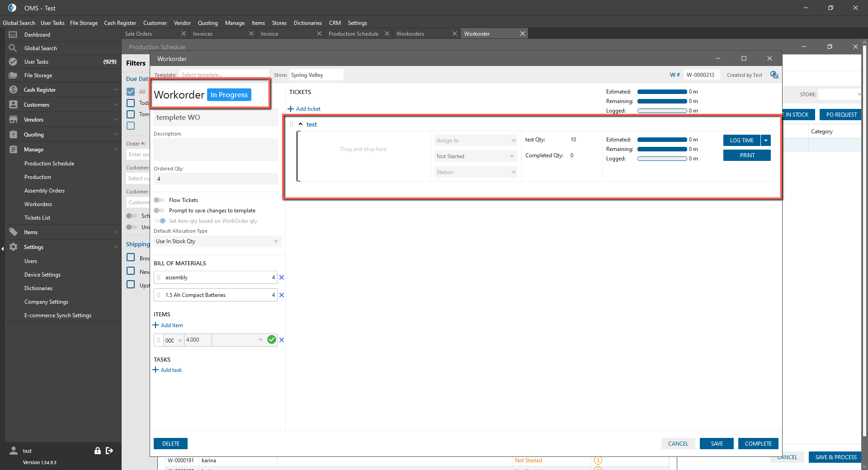
Task: Click the COMPLETE button
Action: pos(758,444)
